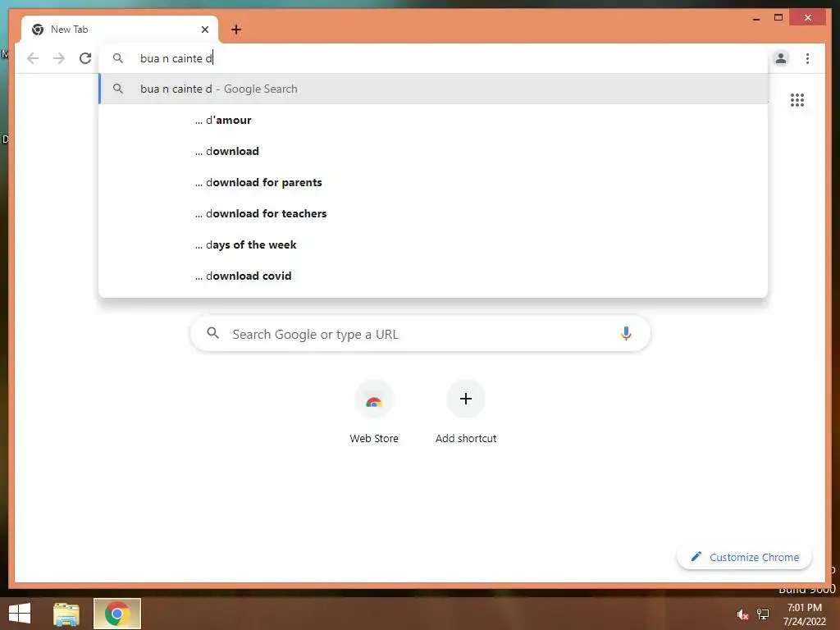Click the Add shortcut plus icon
The image size is (840, 630).
point(466,399)
